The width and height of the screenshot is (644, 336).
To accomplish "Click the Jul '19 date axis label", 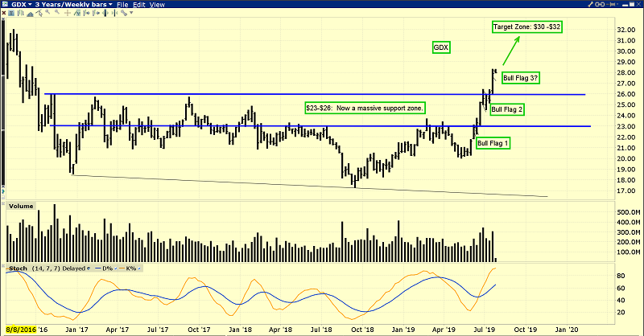I will tap(485, 330).
